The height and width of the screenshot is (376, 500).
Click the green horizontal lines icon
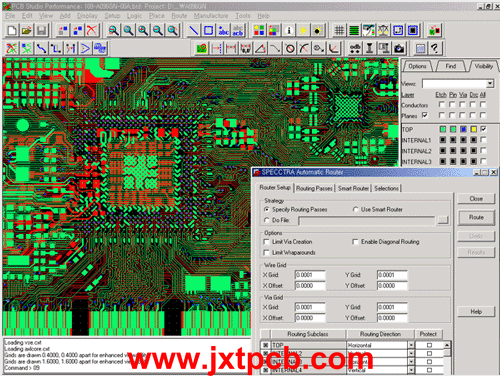point(354,30)
